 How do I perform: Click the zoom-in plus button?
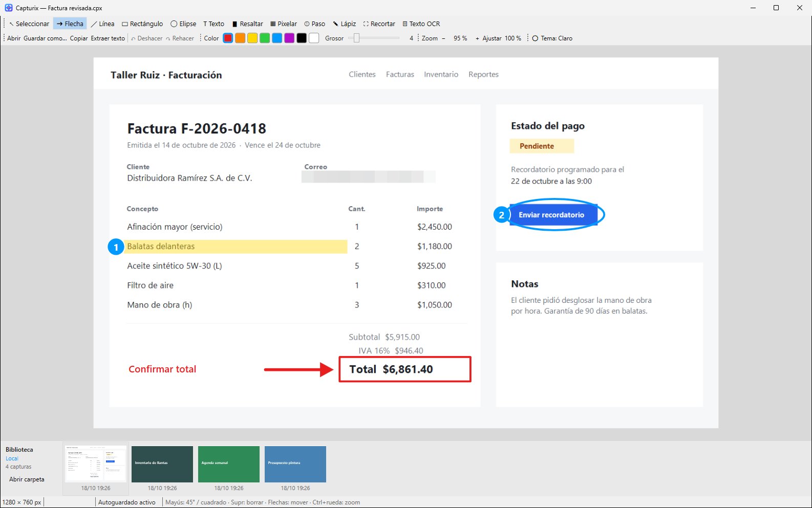click(477, 38)
